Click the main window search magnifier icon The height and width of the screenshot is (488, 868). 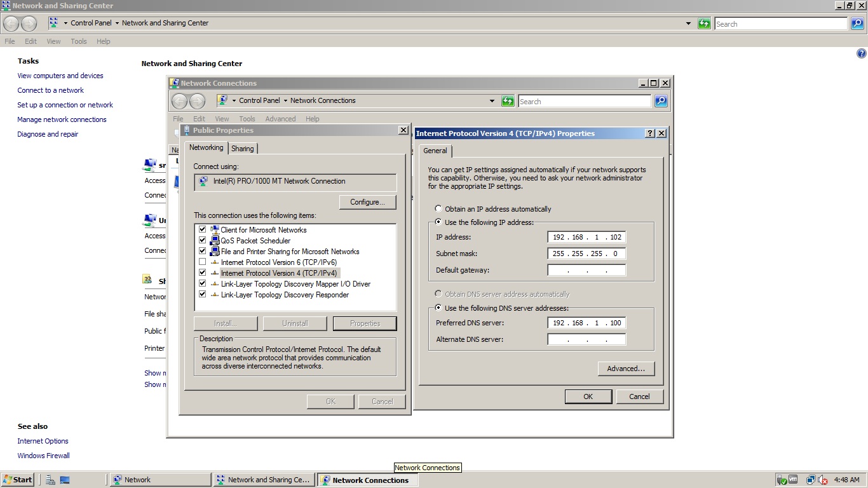tap(857, 24)
